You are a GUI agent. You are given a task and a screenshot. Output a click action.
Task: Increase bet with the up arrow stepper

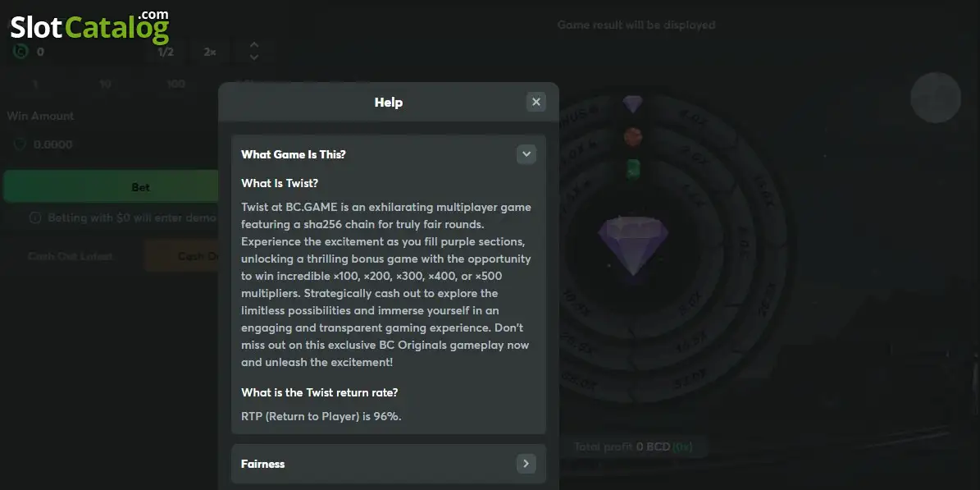pyautogui.click(x=253, y=46)
